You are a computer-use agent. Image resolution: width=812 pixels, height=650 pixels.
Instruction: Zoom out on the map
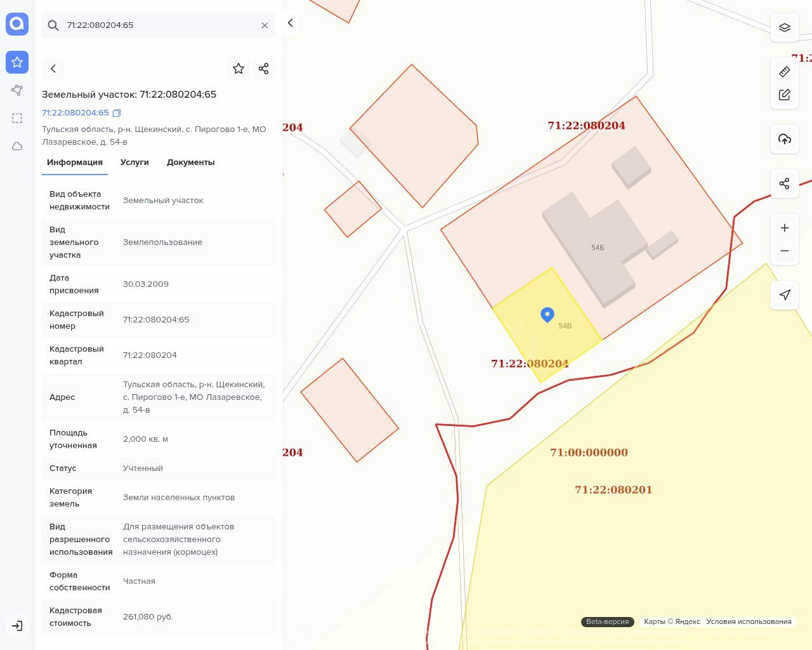(x=785, y=251)
